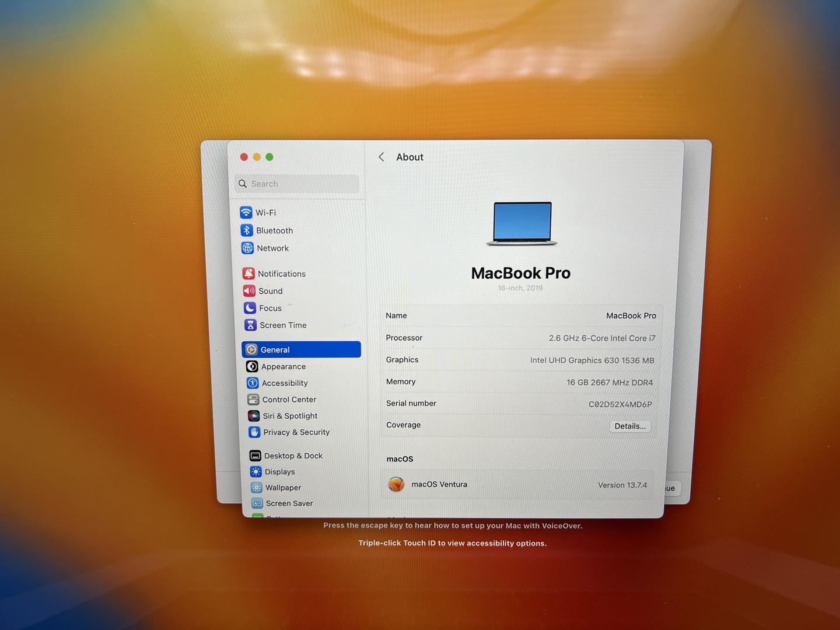Click the Wi-Fi icon in sidebar
Image resolution: width=840 pixels, height=630 pixels.
[246, 212]
